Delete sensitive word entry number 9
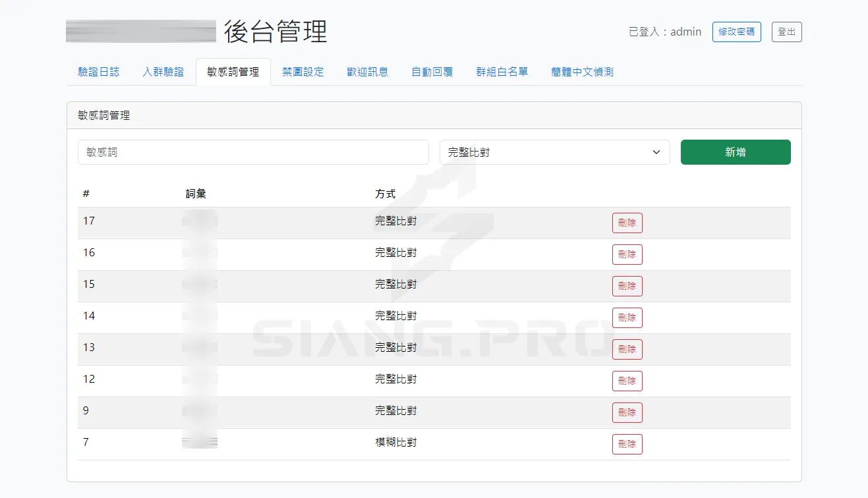868x498 pixels. tap(627, 412)
